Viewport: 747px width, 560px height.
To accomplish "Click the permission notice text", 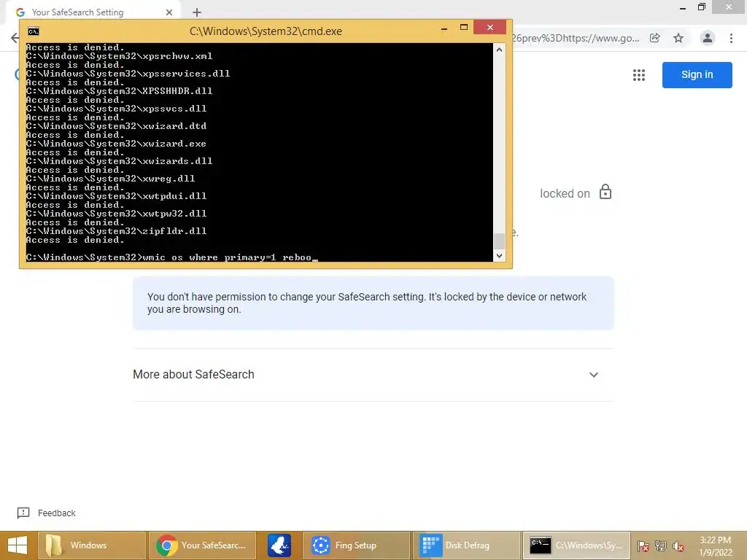I will (367, 303).
